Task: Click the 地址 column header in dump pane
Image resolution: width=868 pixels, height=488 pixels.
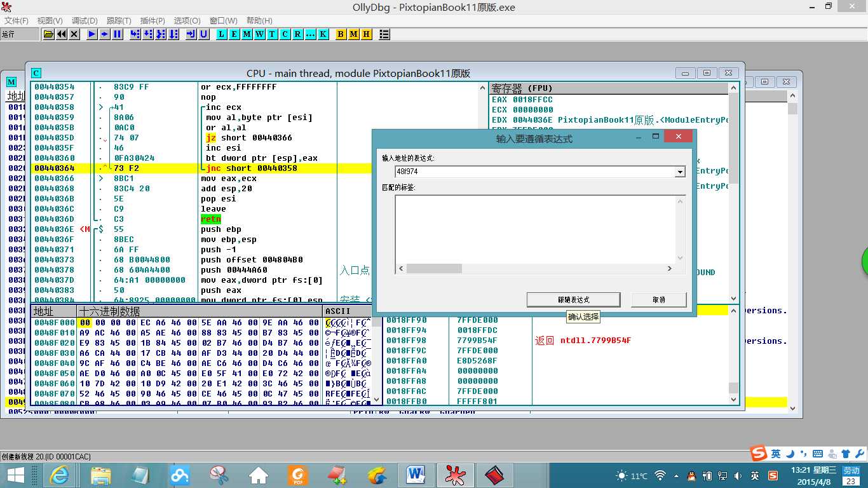Action: pos(53,311)
